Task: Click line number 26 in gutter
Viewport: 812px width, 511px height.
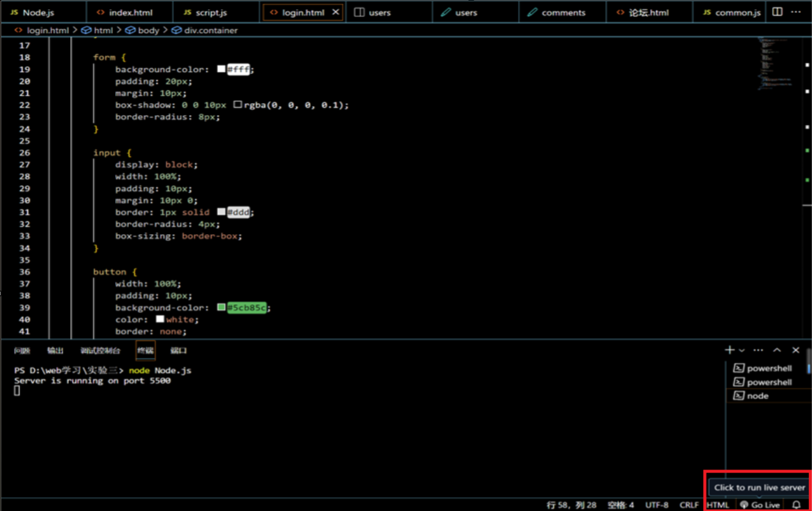Action: (24, 152)
